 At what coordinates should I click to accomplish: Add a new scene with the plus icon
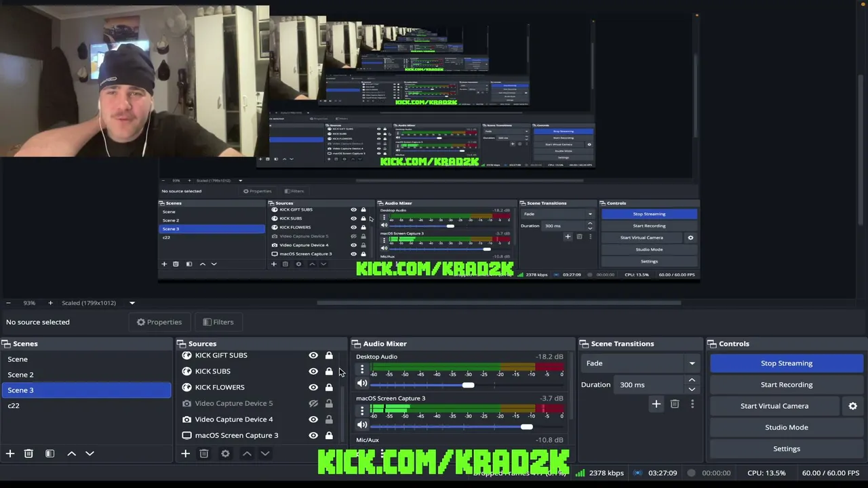coord(10,453)
